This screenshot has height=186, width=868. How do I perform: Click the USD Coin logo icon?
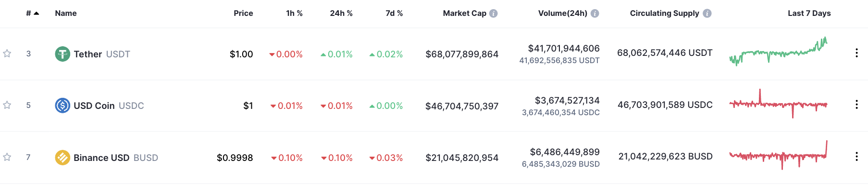pyautogui.click(x=62, y=106)
